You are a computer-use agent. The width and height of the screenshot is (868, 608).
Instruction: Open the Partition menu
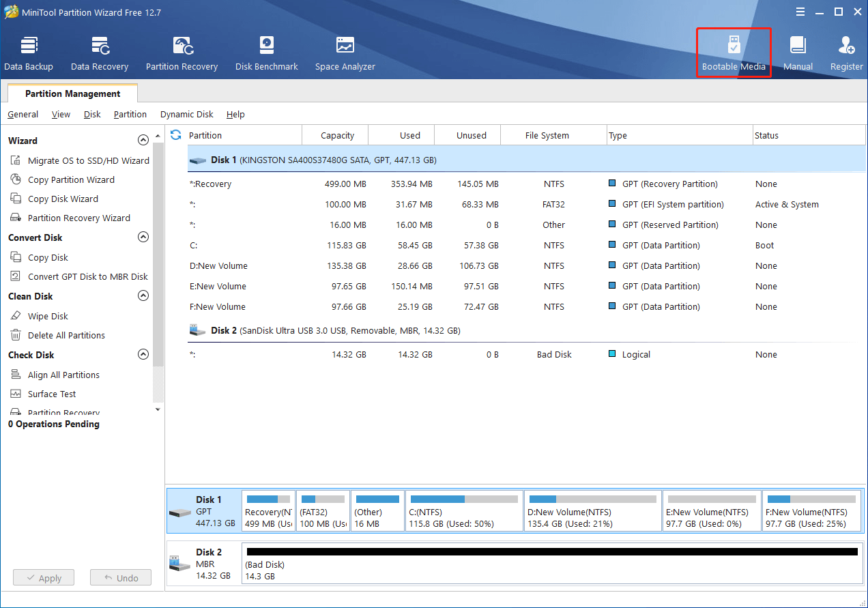coord(130,115)
